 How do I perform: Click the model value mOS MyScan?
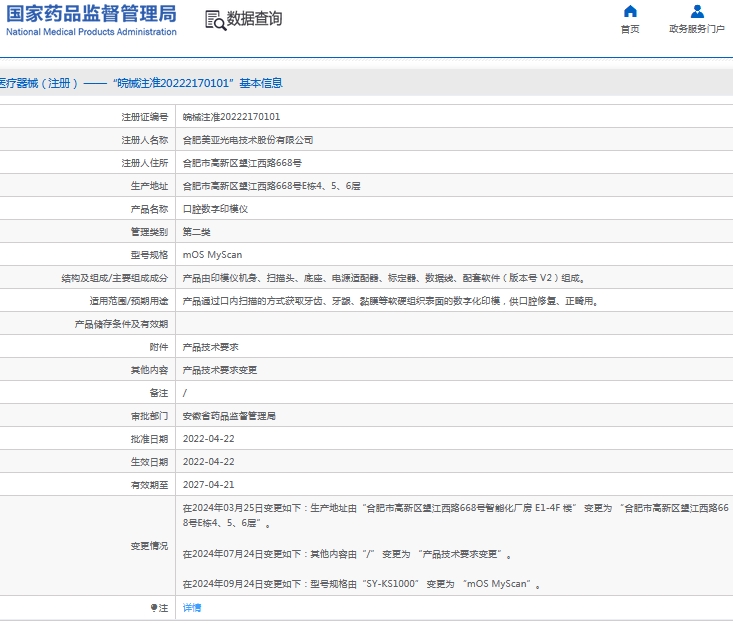pyautogui.click(x=212, y=255)
